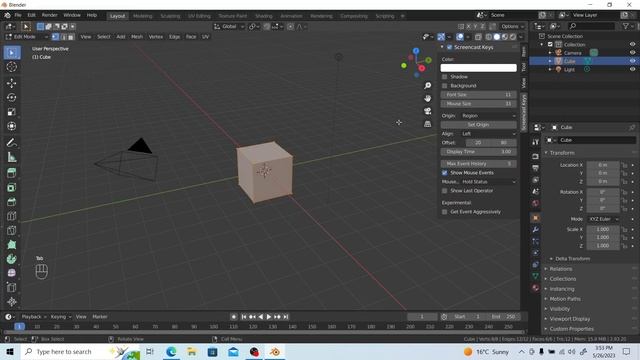The image size is (640, 360).
Task: Expand the Delta Transform section
Action: pyautogui.click(x=571, y=259)
